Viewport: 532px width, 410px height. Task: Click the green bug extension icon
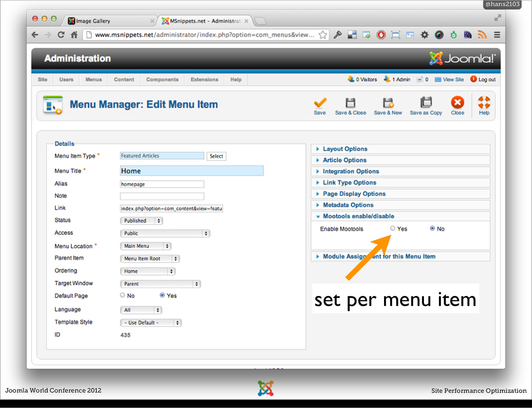click(454, 35)
